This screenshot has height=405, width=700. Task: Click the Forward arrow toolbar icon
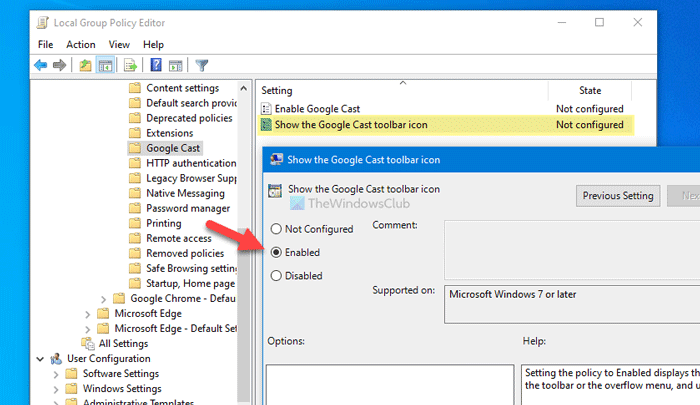tap(59, 66)
